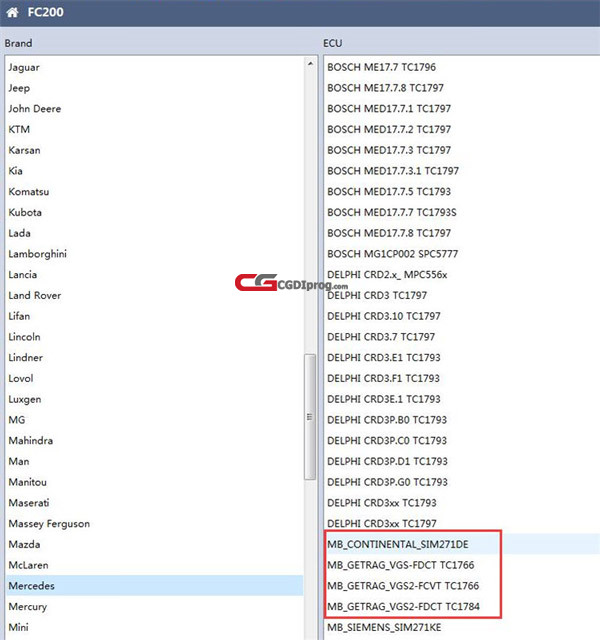This screenshot has width=600, height=640.
Task: Select BOSCH ME17.7 TC1796 ECU
Action: 382,67
